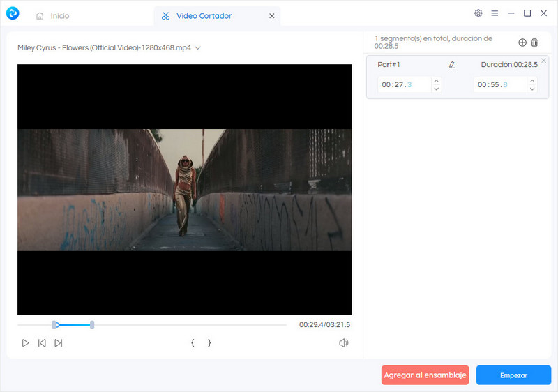Click the Empezar button
This screenshot has height=392, width=558.
click(x=513, y=375)
